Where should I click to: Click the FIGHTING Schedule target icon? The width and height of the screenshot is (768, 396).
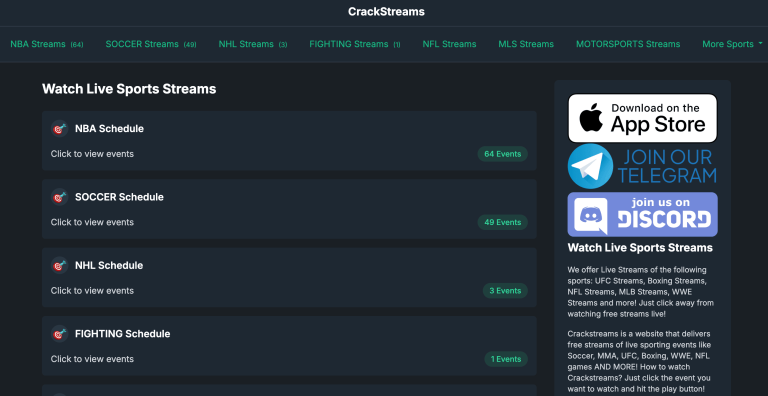(59, 334)
